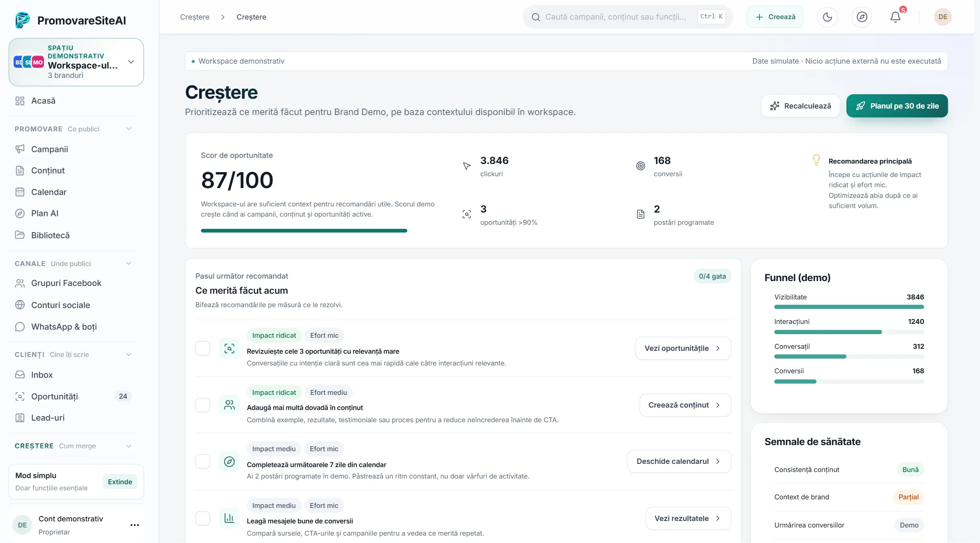Screen dimensions: 980x543
Task: Collapse the PROMOVARE section chevron
Action: pos(129,129)
